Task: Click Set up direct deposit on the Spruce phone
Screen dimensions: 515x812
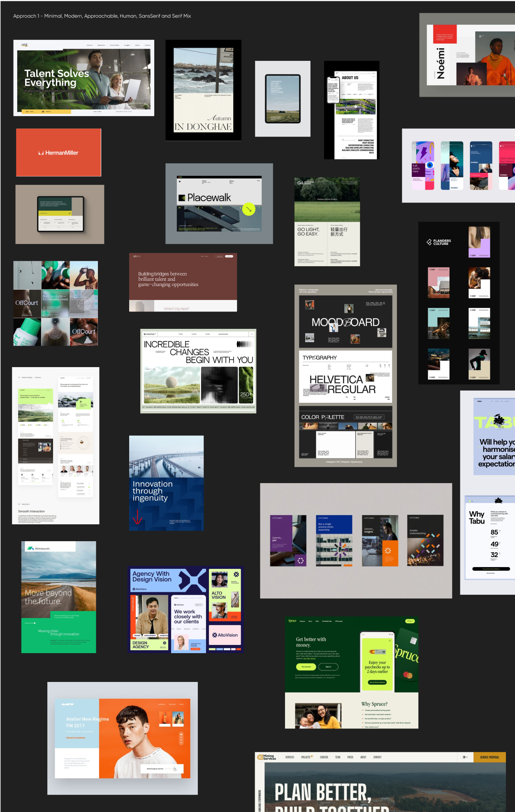Action: 377,682
